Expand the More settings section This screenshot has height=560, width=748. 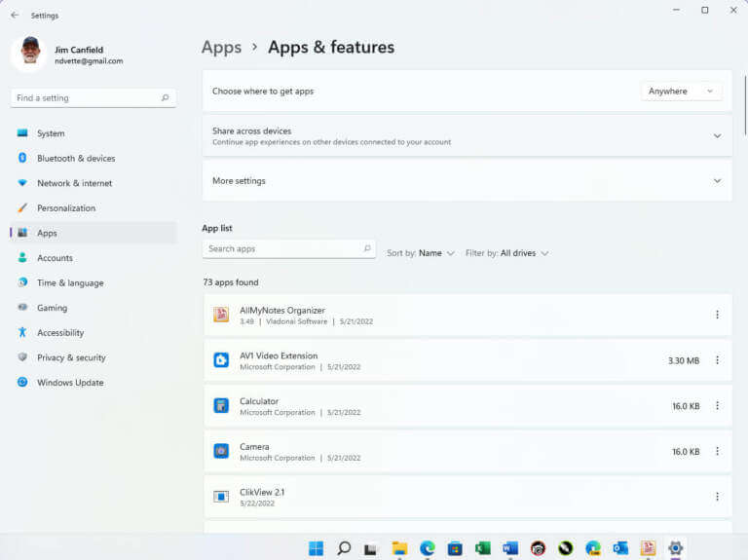coord(467,181)
